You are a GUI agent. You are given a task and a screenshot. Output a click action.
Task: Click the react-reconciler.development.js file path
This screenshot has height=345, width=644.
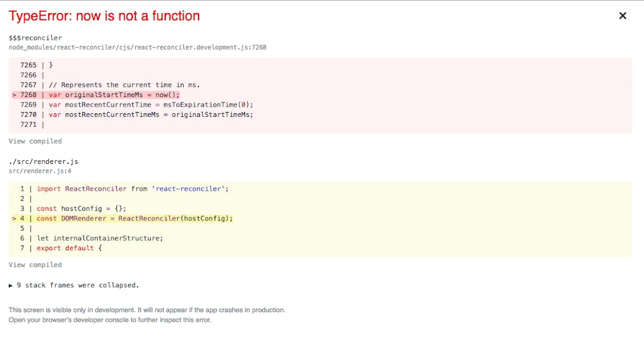point(138,47)
